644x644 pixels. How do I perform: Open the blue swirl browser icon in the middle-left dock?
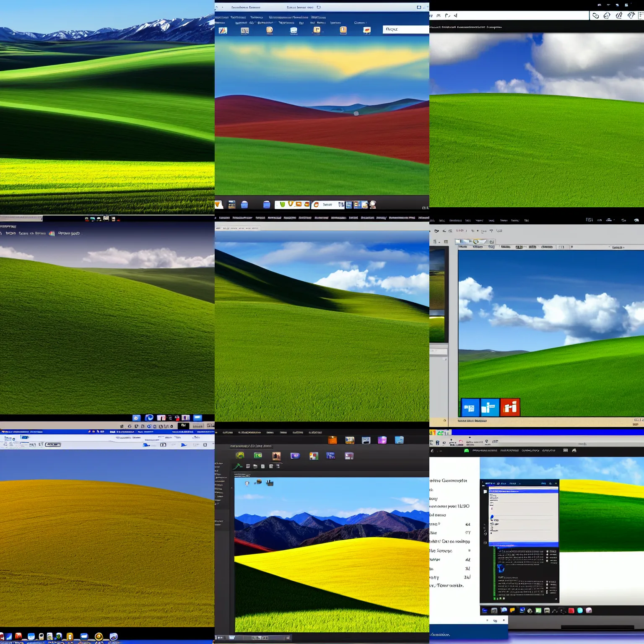pyautogui.click(x=149, y=418)
